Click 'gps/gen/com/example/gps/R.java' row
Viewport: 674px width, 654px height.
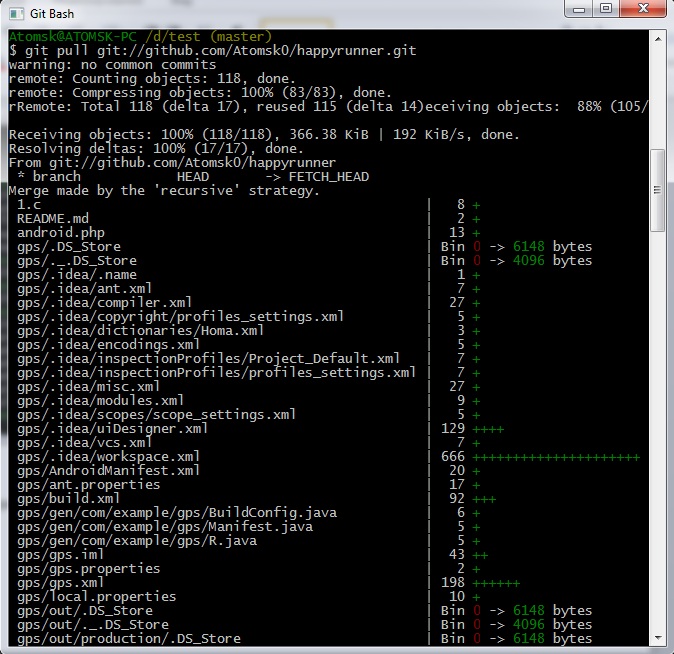(x=249, y=540)
